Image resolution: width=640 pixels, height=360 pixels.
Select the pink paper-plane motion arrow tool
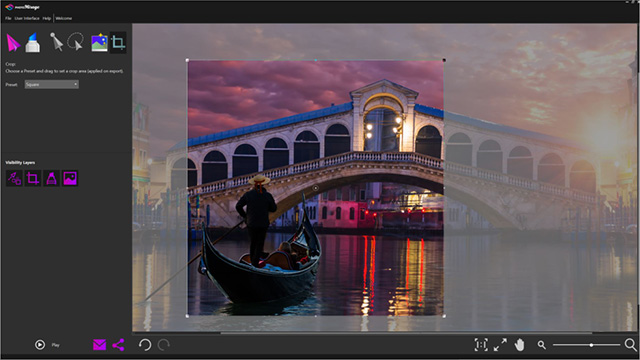(x=13, y=42)
